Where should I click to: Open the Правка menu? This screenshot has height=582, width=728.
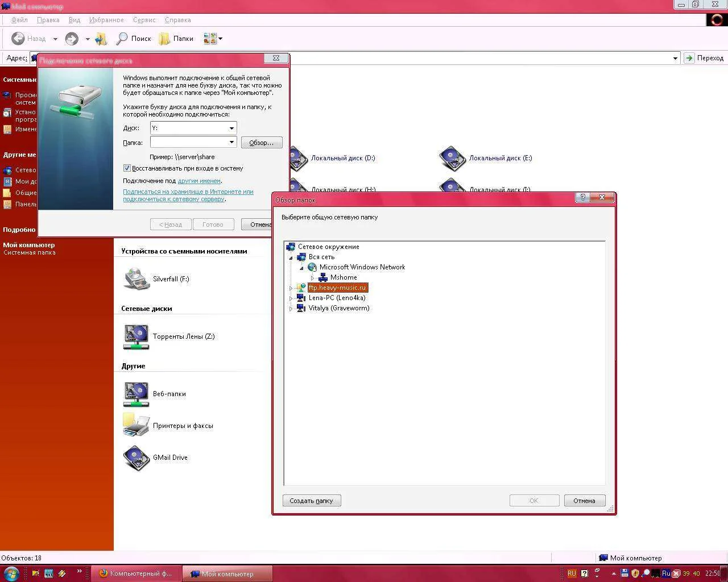tap(48, 20)
